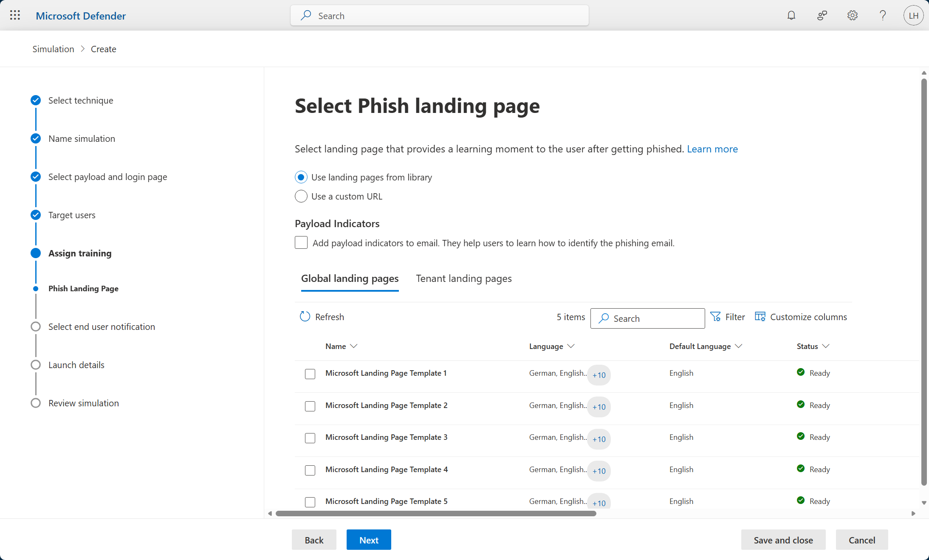Open the Filter icon for landing pages
This screenshot has width=929, height=560.
click(x=715, y=317)
